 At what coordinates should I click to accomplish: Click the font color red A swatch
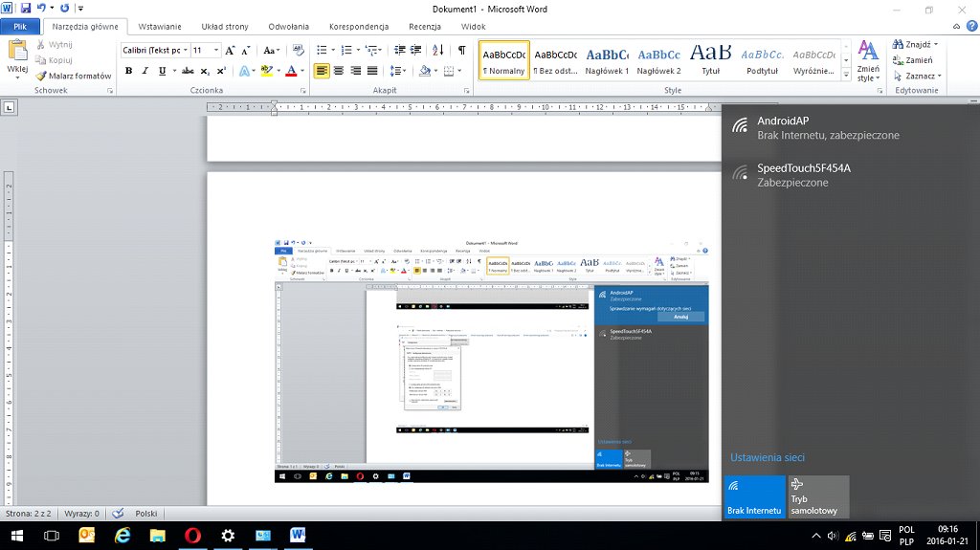(291, 71)
